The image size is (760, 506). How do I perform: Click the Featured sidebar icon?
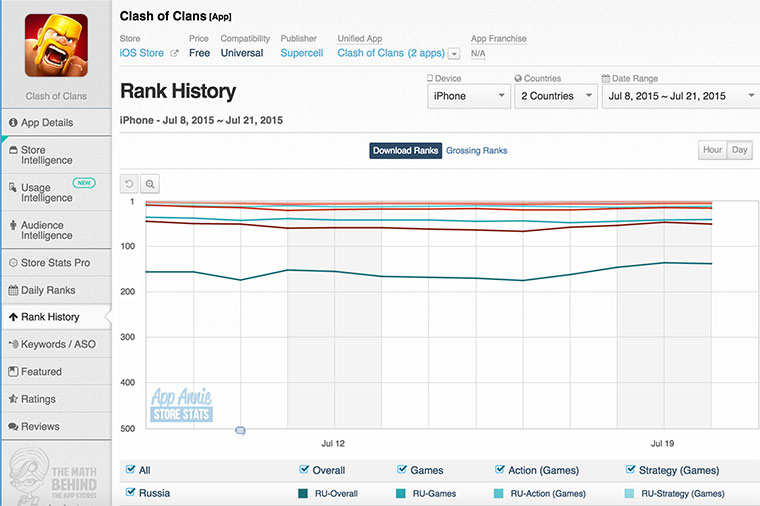tap(13, 372)
